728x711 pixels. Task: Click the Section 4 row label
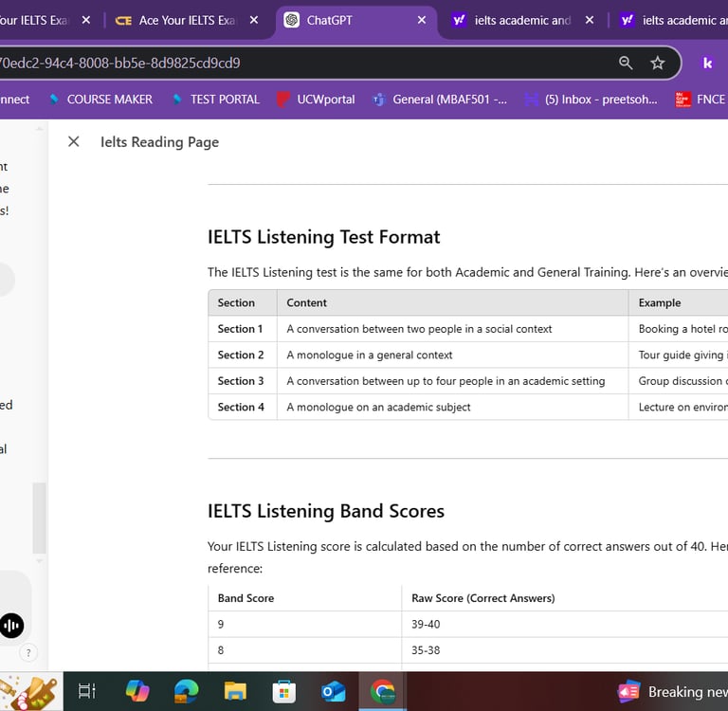(241, 407)
